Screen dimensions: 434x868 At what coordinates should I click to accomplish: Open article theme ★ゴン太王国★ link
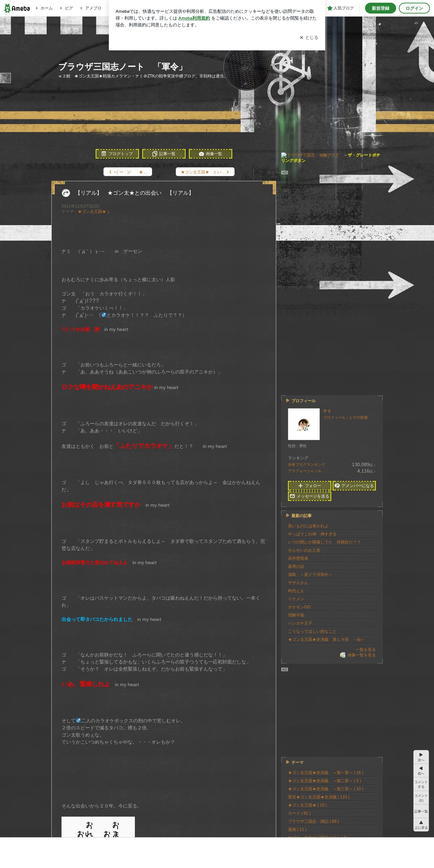click(x=94, y=212)
